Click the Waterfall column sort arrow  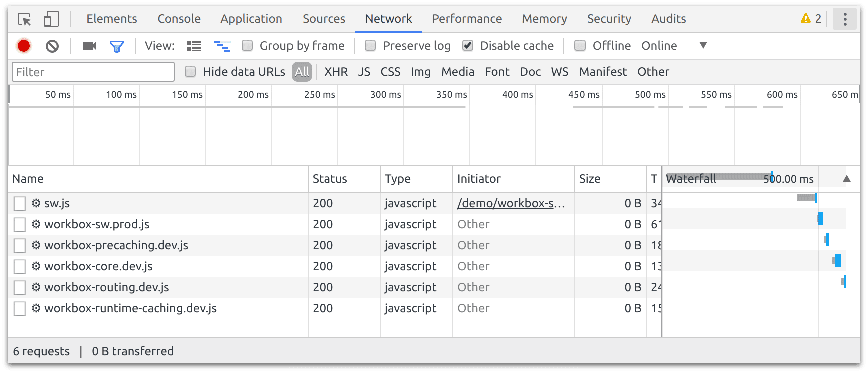click(x=847, y=179)
